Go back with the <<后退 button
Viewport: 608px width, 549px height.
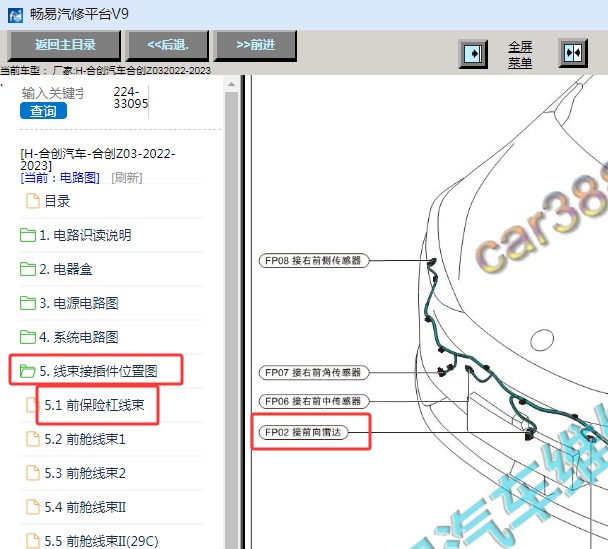167,45
